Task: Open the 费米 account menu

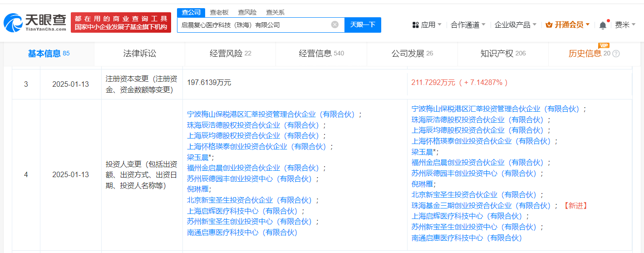Action: [x=625, y=25]
